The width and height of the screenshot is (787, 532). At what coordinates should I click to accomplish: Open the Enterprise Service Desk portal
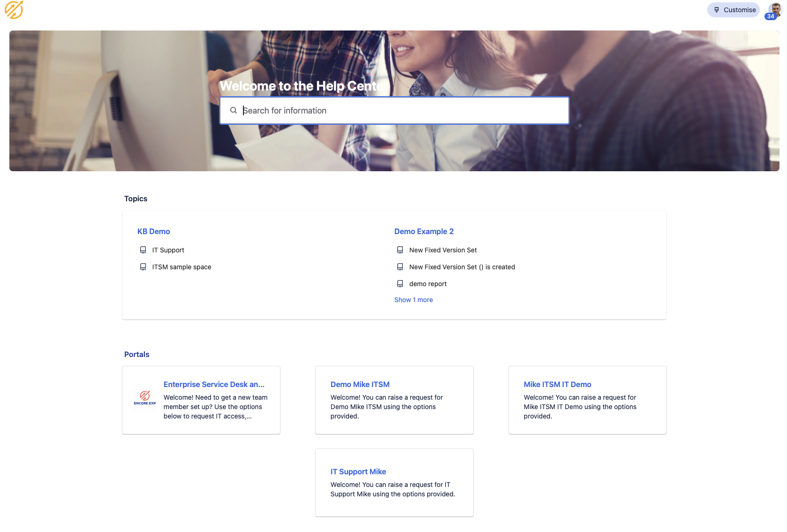(214, 384)
